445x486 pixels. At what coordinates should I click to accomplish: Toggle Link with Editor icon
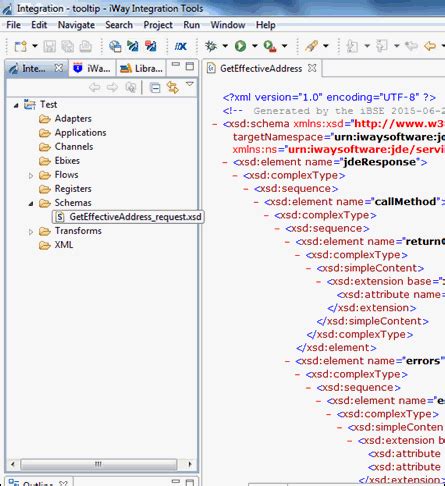point(173,88)
